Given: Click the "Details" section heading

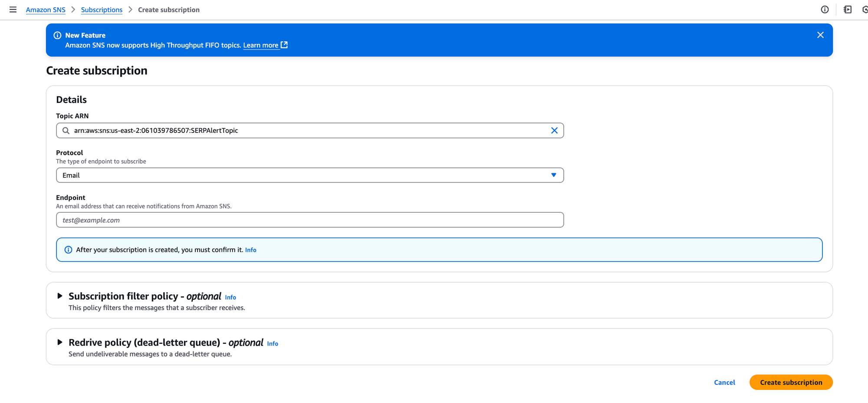Looking at the screenshot, I should [71, 99].
